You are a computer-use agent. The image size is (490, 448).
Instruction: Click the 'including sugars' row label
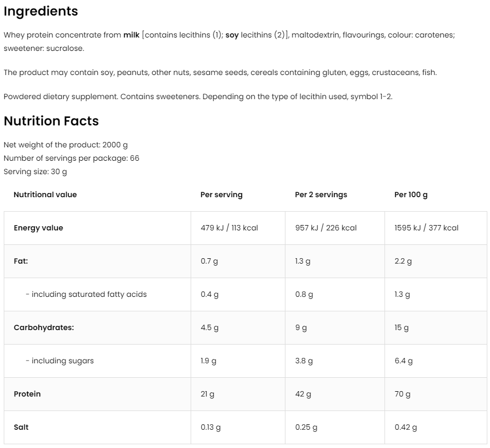60,361
